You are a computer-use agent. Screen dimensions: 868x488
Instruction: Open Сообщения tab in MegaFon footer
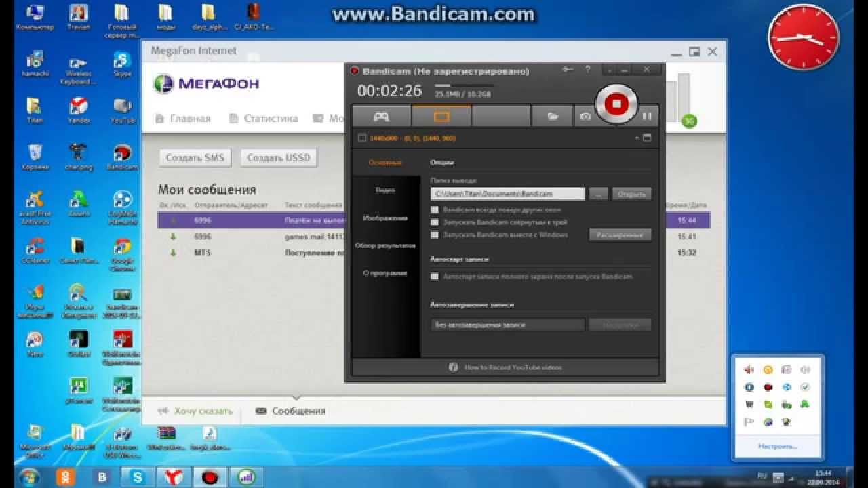(291, 411)
